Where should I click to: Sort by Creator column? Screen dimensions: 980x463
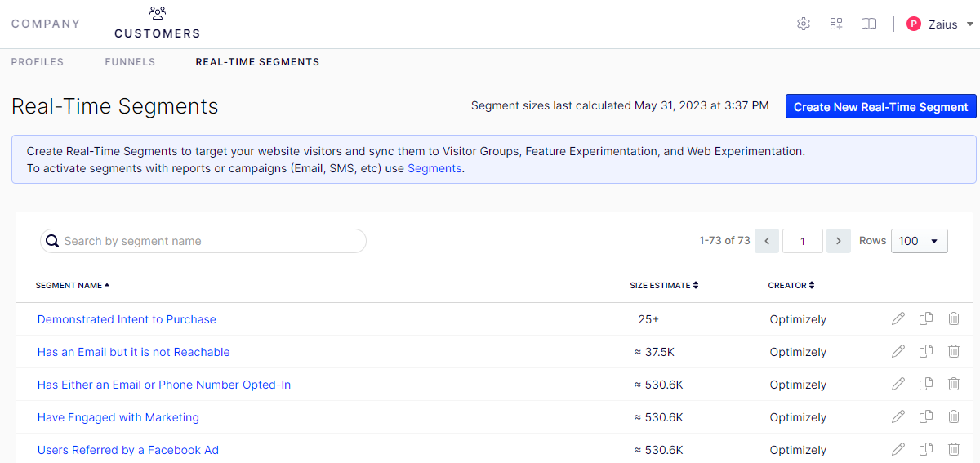pos(791,286)
